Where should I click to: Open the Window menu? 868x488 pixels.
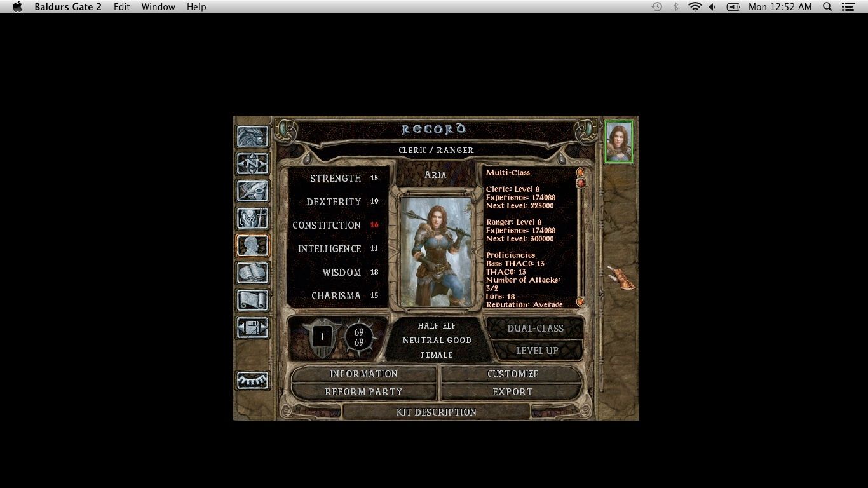158,7
